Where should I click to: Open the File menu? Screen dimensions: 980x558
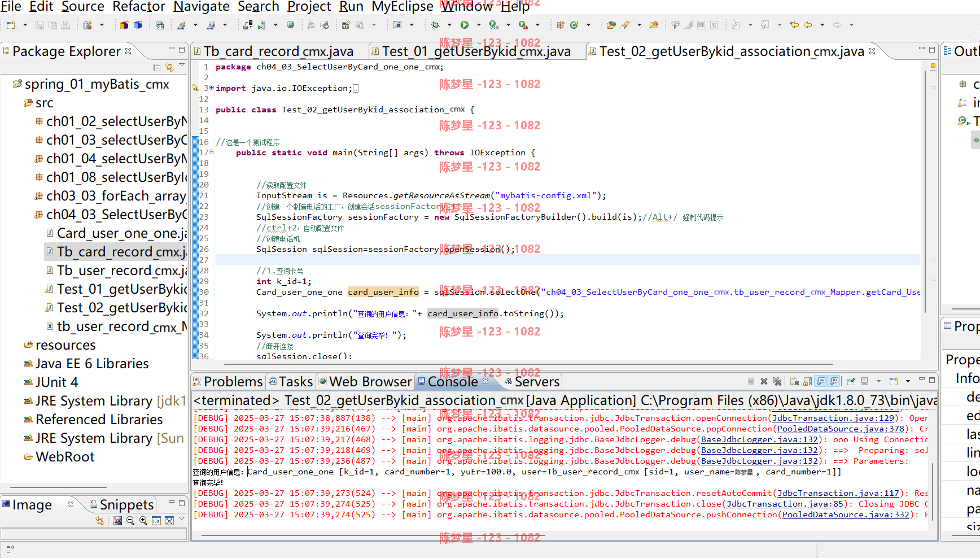[x=11, y=6]
